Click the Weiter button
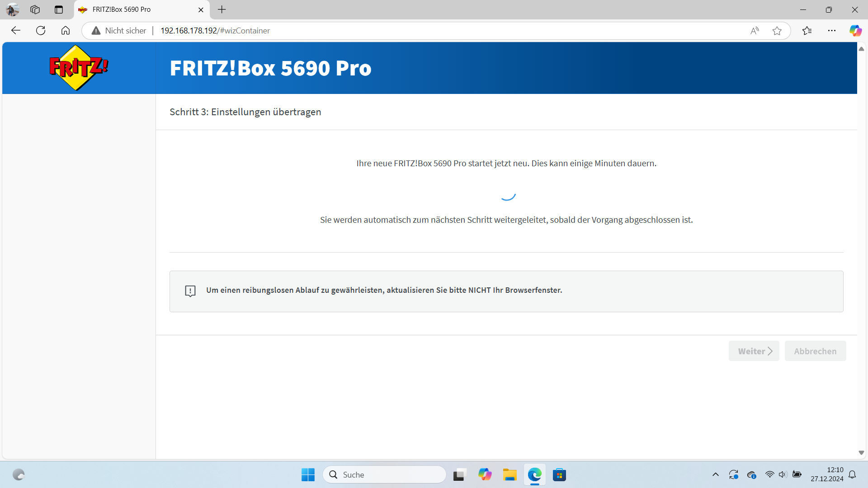The height and width of the screenshot is (488, 868). tap(754, 351)
